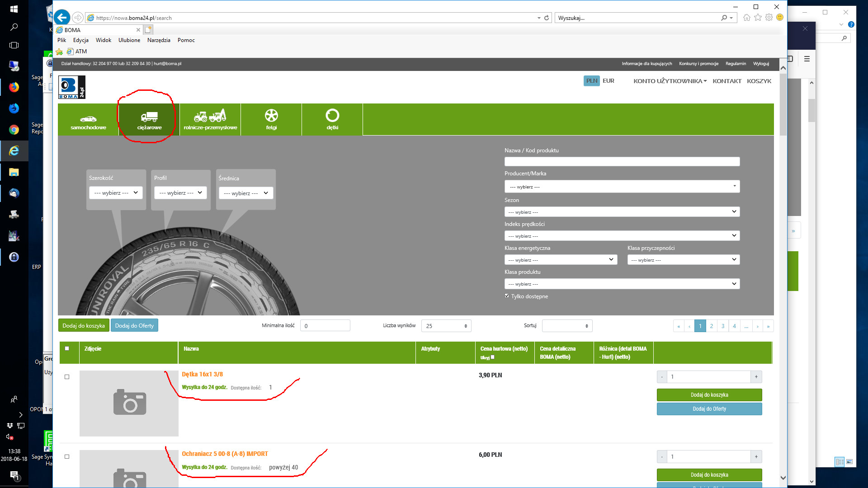Image resolution: width=868 pixels, height=488 pixels.
Task: Toggle the select-all checkbox in table header
Action: tap(67, 348)
